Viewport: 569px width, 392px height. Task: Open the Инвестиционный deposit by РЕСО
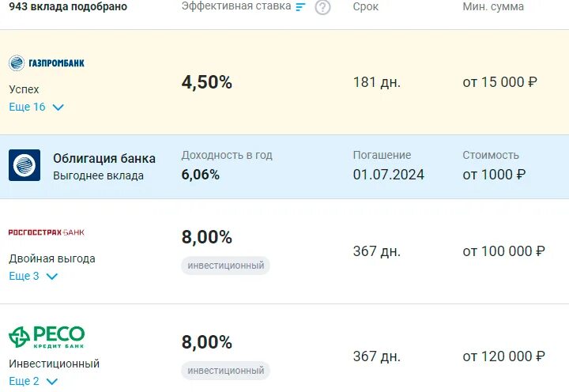click(54, 364)
